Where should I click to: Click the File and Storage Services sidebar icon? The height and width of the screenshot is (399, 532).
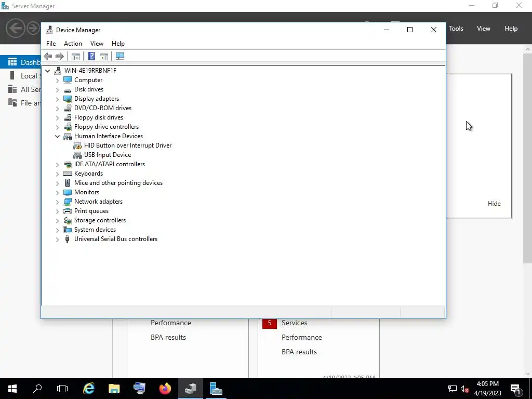click(12, 102)
